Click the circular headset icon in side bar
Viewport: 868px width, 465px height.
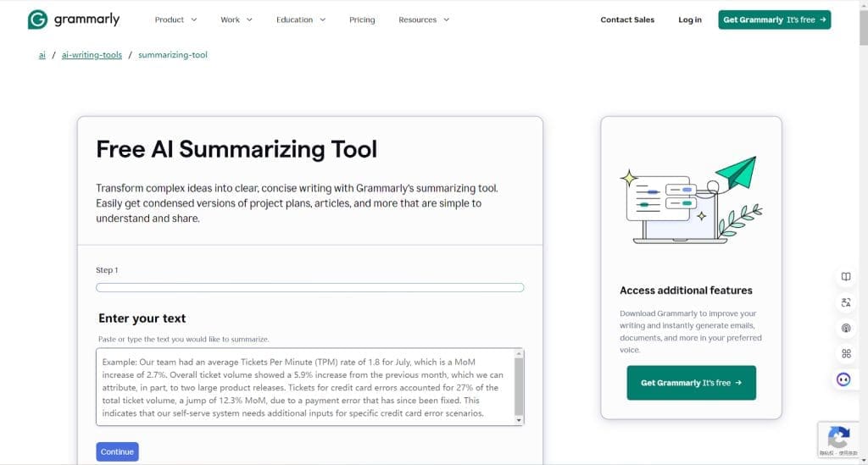click(846, 328)
